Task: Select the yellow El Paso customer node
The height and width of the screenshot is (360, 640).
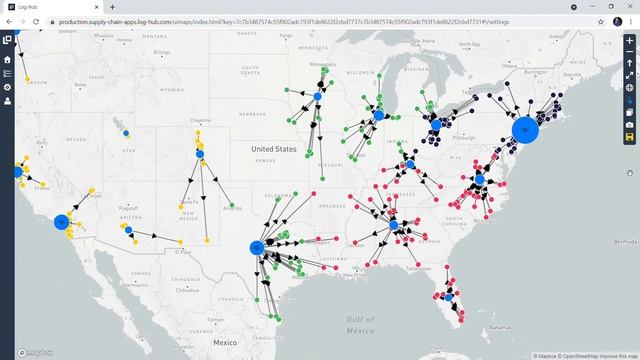Action: click(x=180, y=242)
